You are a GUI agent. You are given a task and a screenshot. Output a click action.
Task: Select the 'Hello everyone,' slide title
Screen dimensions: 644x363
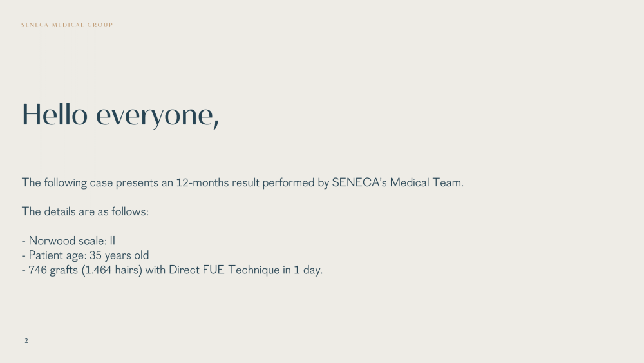[x=120, y=115]
